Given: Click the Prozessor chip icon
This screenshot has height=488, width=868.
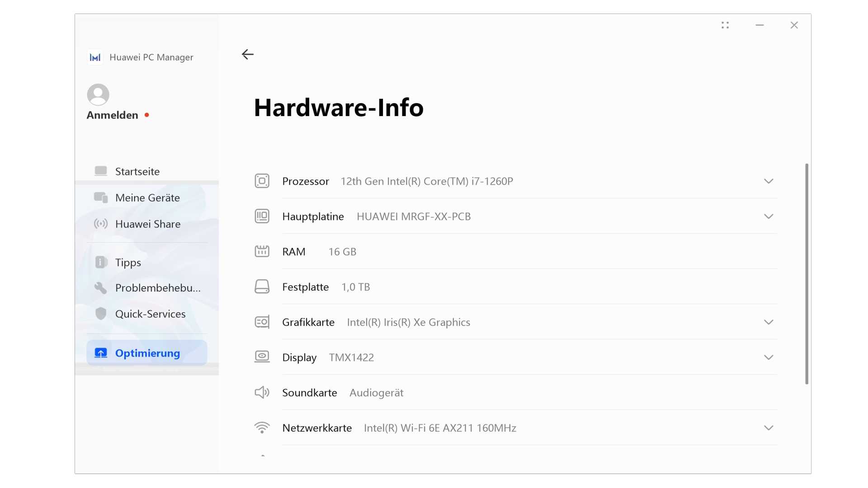Looking at the screenshot, I should 262,181.
